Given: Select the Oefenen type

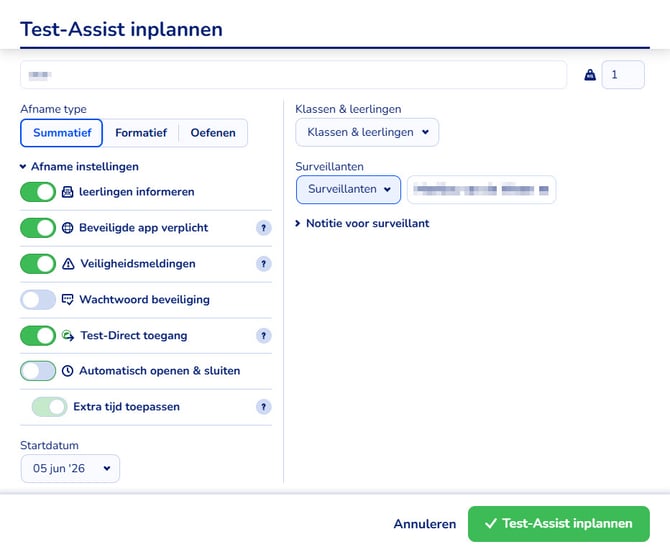Looking at the screenshot, I should point(213,133).
